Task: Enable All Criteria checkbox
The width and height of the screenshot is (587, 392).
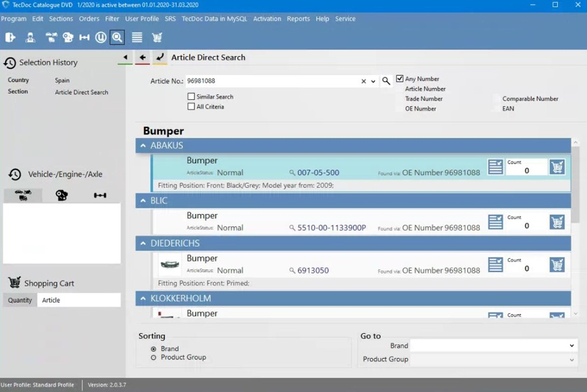Action: point(191,107)
